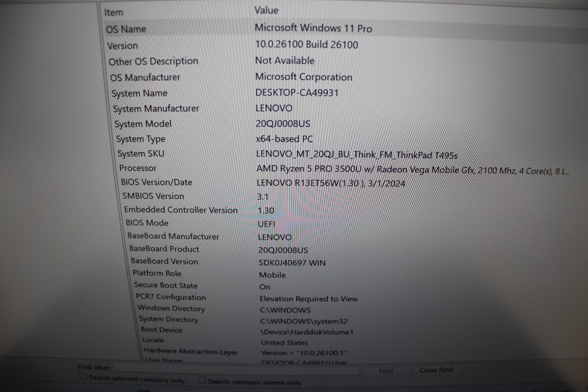Check 'Search selected category only' box
The image size is (588, 392).
coord(83,377)
